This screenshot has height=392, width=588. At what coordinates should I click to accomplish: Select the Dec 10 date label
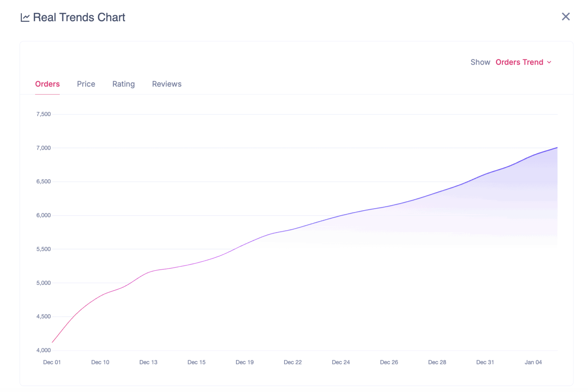[100, 362]
